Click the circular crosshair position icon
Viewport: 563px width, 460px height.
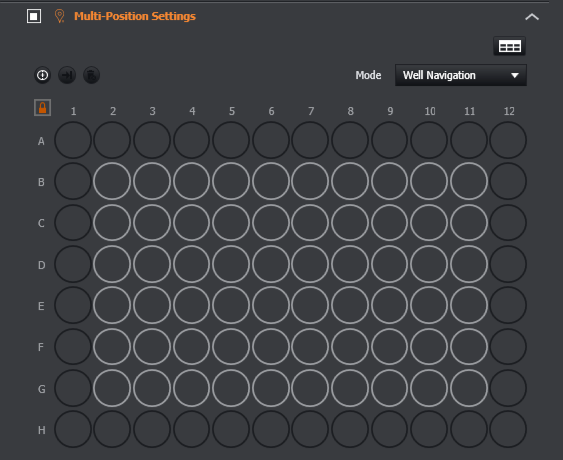click(x=42, y=75)
